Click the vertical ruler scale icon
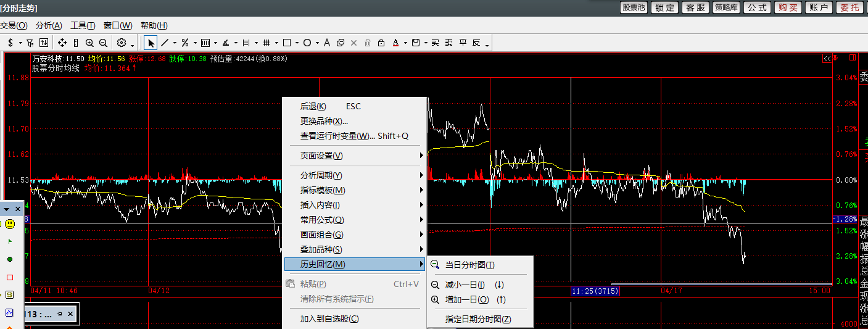The image size is (868, 329). coord(76,43)
